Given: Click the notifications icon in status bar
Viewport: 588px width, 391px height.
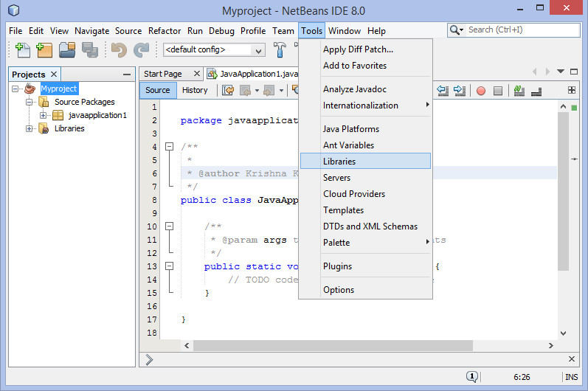Looking at the screenshot, I should pyautogui.click(x=472, y=377).
